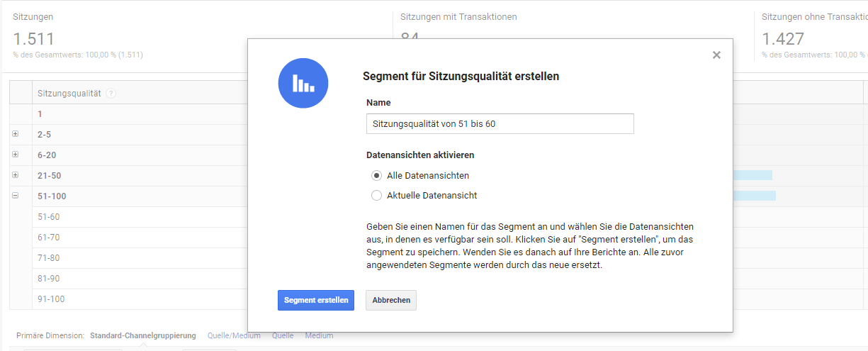Click the 51-100 row label
868x351 pixels.
(52, 196)
